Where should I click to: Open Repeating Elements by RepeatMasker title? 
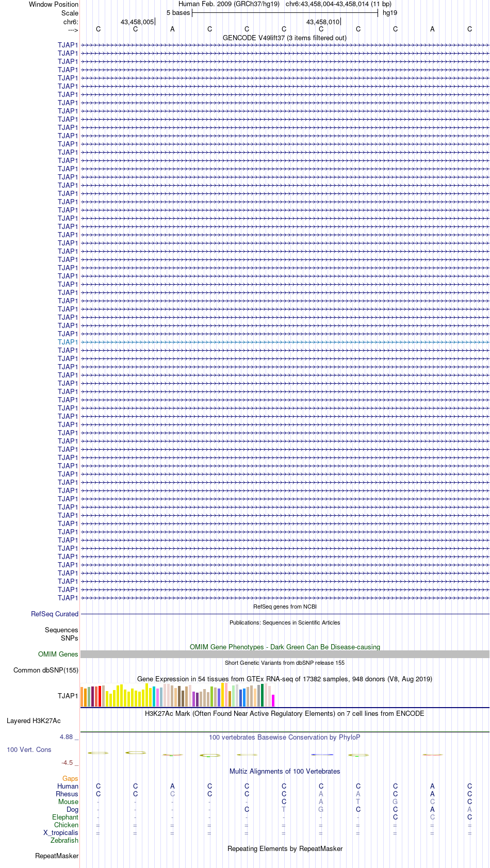285,849
